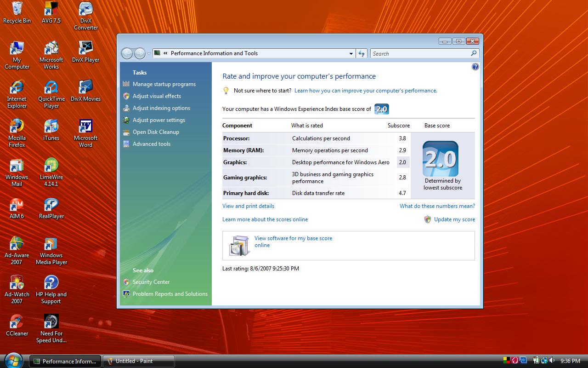
Task: Click the large 2.0 base score badge
Action: tap(440, 159)
